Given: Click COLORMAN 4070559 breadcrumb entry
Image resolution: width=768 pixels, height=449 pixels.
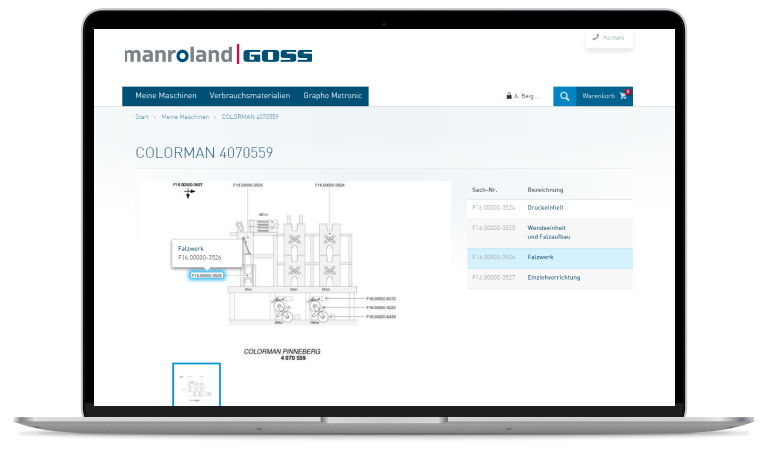Looking at the screenshot, I should click(250, 117).
